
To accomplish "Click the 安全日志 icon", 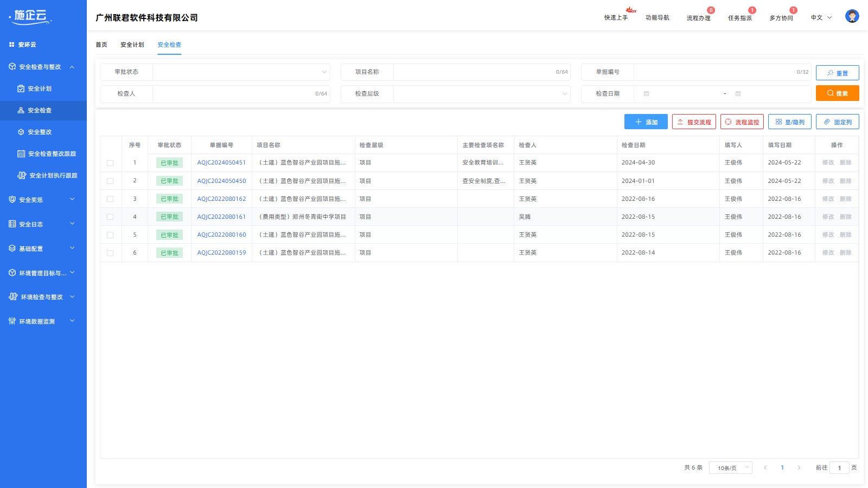I will tap(12, 224).
